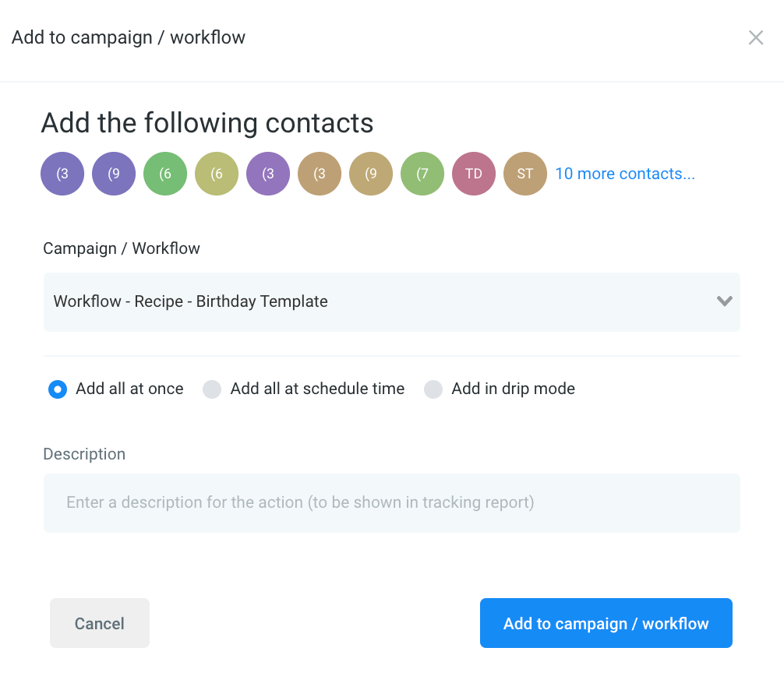Screen dimensions: 784x676
Task: Select the Add all at once option
Action: (58, 389)
